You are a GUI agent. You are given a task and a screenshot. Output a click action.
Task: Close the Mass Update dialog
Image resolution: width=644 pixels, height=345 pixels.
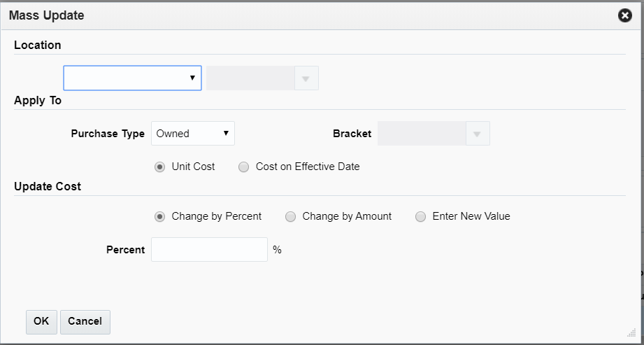tap(625, 15)
